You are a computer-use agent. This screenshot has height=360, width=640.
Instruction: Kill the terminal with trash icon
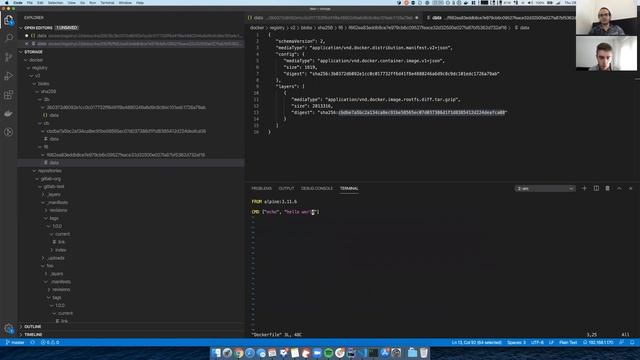coord(608,188)
